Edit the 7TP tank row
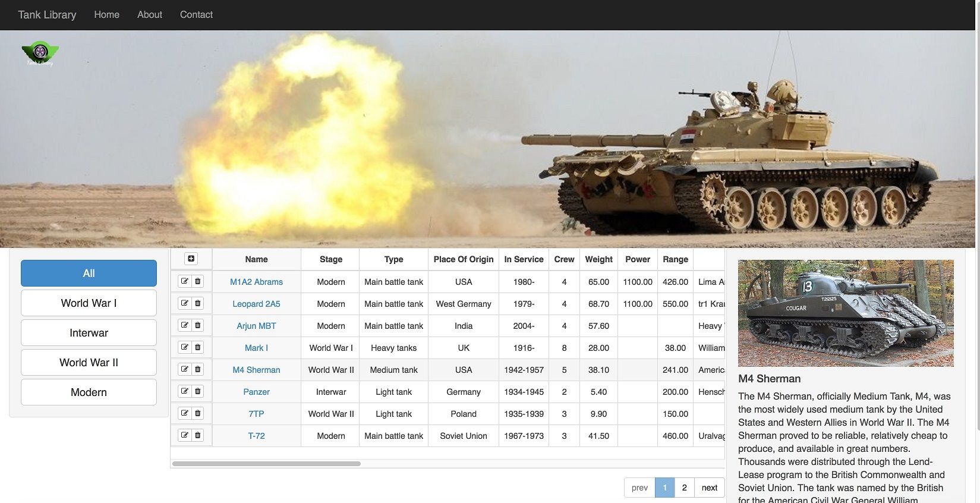Viewport: 980px width, 503px height. (x=185, y=413)
